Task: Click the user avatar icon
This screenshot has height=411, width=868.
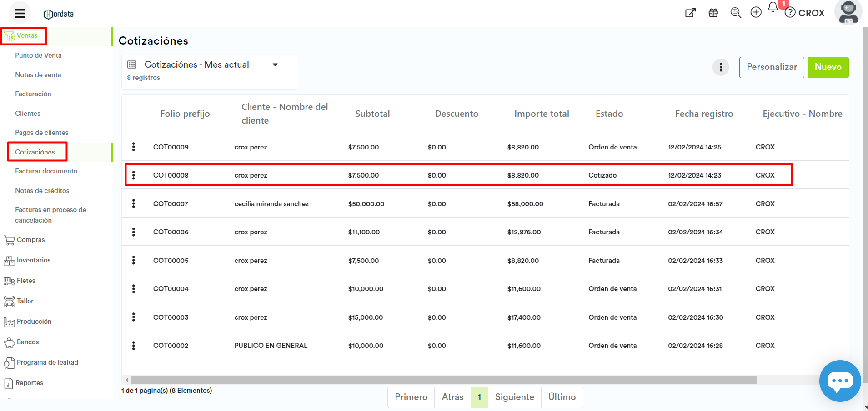Action: pos(848,12)
